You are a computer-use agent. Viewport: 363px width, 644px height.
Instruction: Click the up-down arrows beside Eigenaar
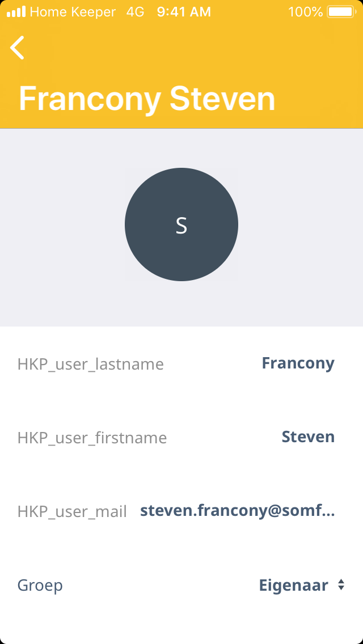(341, 585)
